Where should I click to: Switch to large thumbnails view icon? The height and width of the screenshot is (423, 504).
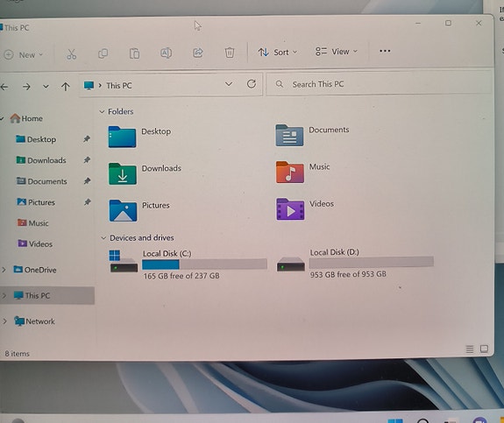[x=484, y=349]
